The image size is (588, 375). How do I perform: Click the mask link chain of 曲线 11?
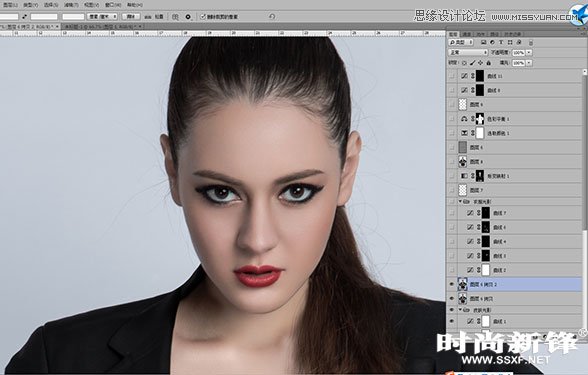pyautogui.click(x=472, y=76)
